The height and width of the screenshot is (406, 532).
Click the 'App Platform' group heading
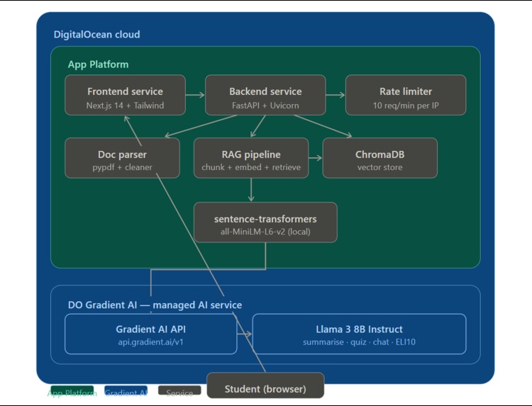(x=98, y=64)
